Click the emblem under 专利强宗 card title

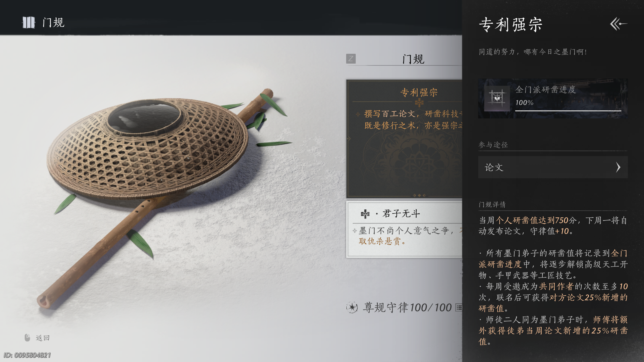(x=419, y=102)
